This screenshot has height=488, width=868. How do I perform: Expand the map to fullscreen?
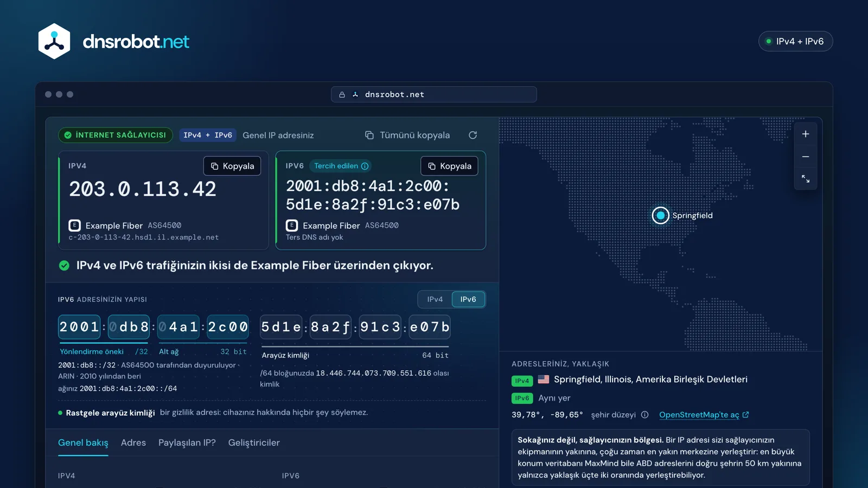(806, 179)
